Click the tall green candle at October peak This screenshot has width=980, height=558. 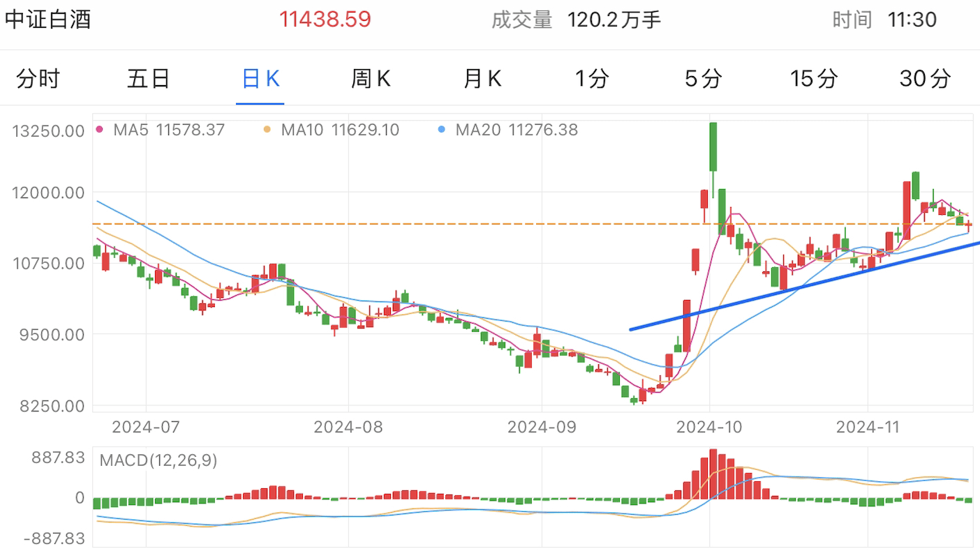(713, 146)
